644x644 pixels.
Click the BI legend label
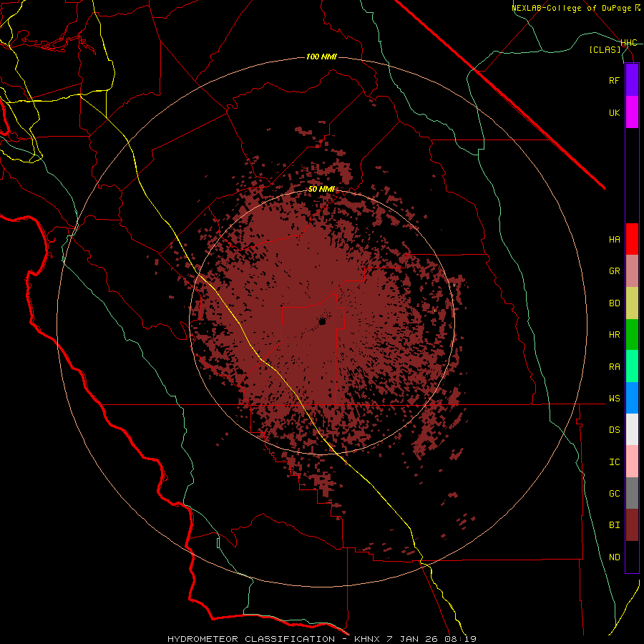point(614,525)
